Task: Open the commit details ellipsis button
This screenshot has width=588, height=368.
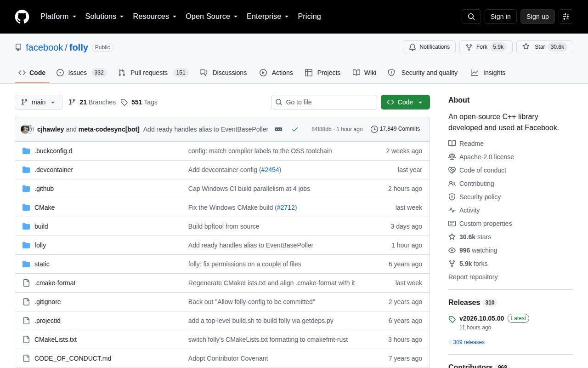Action: click(278, 129)
